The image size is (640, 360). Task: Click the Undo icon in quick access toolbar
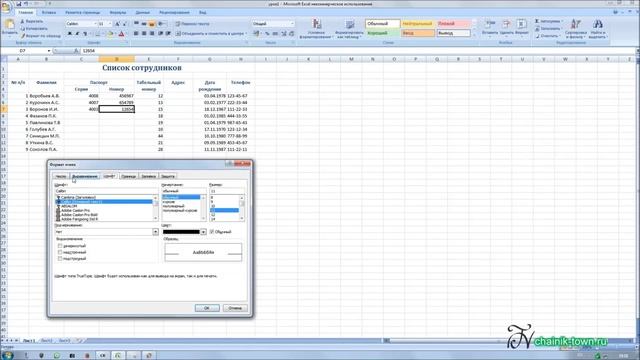coord(27,4)
